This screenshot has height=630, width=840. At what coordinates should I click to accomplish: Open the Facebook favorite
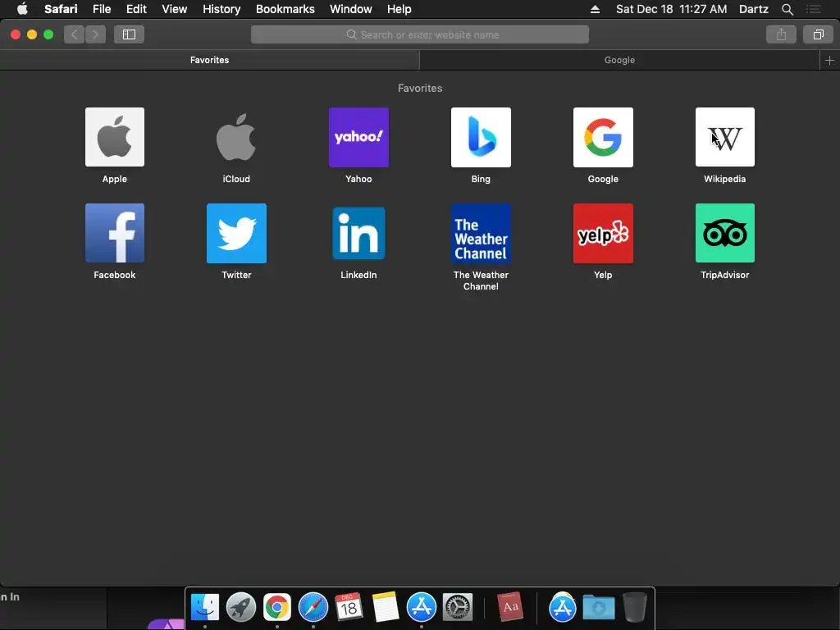tap(115, 233)
